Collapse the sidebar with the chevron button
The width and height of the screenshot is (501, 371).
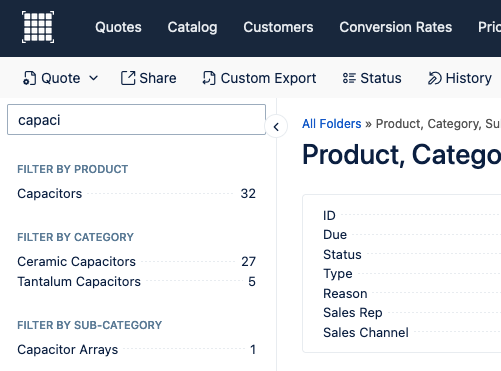click(x=276, y=127)
